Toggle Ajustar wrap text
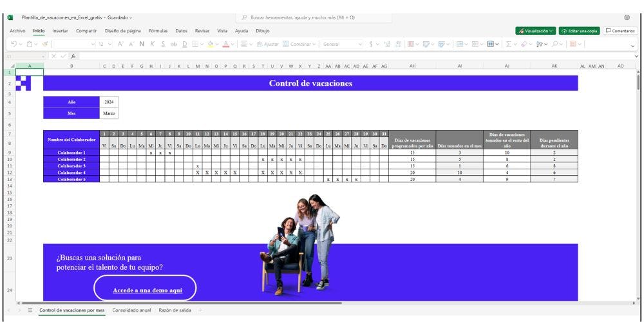Viewport: 644px width, 322px height. (267, 44)
